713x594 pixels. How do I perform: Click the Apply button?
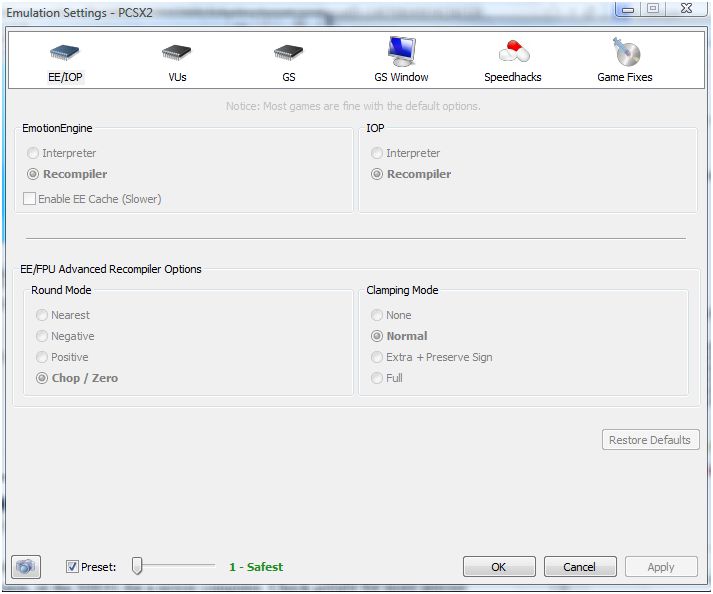pos(661,567)
